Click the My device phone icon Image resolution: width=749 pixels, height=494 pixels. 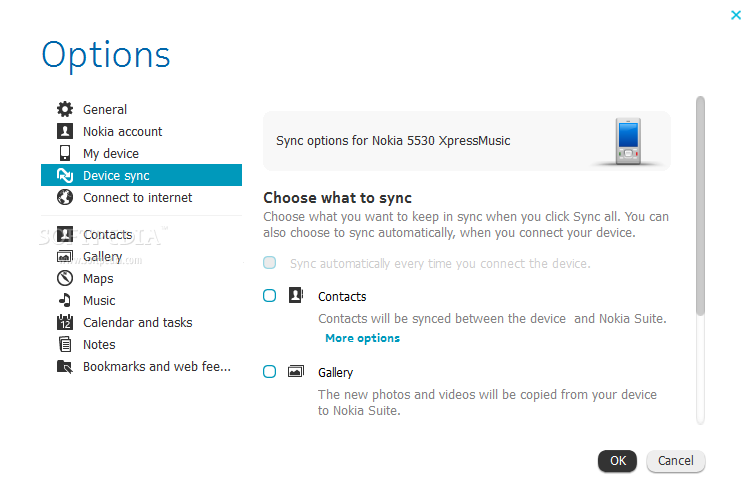[x=65, y=153]
